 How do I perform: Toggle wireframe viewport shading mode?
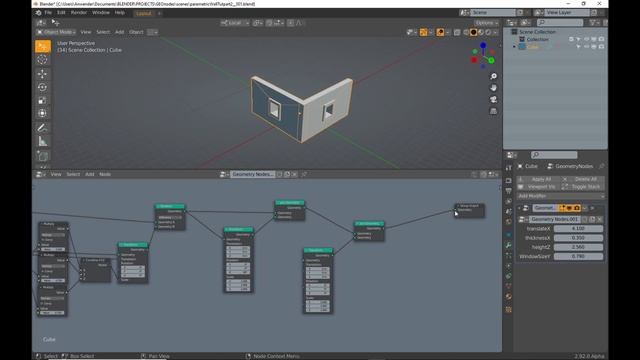click(x=466, y=32)
